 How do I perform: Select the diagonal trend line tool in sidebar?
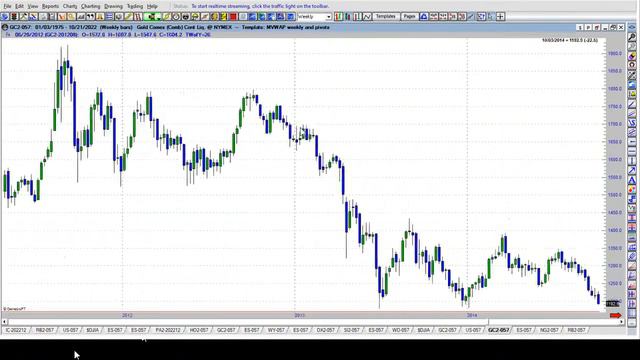coord(632,104)
